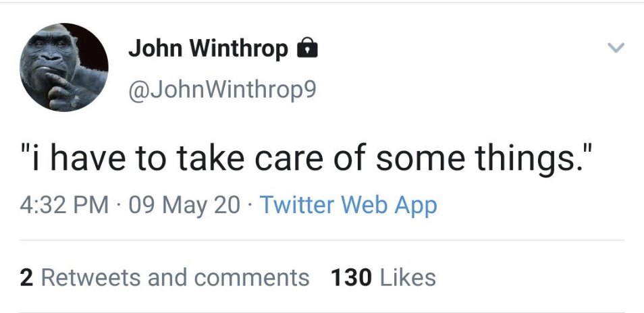The height and width of the screenshot is (313, 644).
Task: Click the 4:32 PM timestamp
Action: coord(65,204)
